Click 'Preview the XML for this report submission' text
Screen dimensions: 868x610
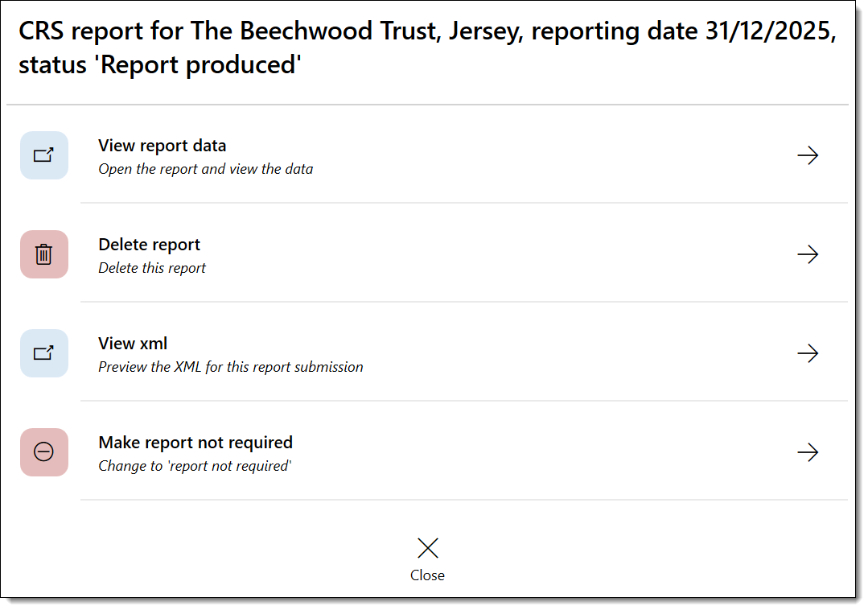coord(231,367)
